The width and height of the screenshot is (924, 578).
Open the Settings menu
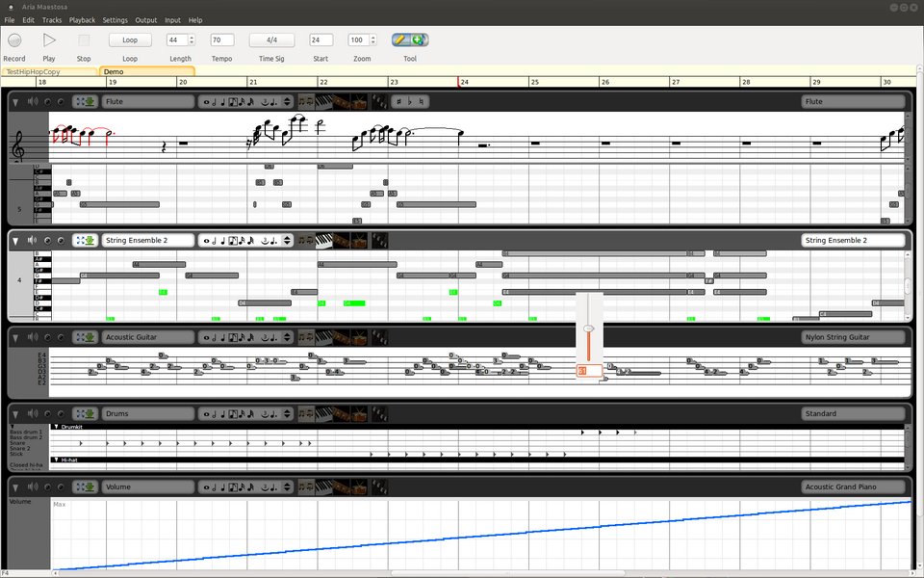[115, 20]
